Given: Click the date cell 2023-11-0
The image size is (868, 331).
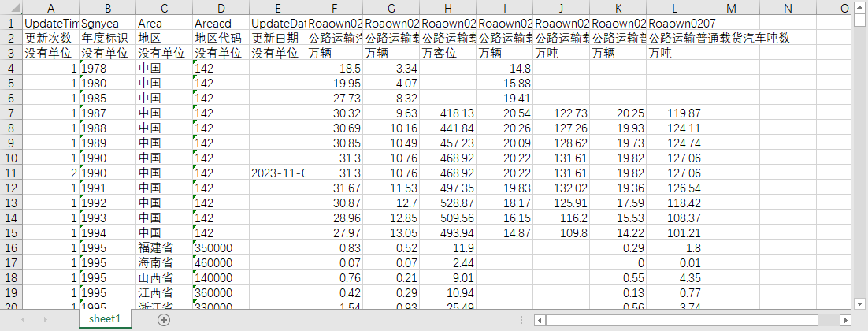Looking at the screenshot, I should pos(278,173).
